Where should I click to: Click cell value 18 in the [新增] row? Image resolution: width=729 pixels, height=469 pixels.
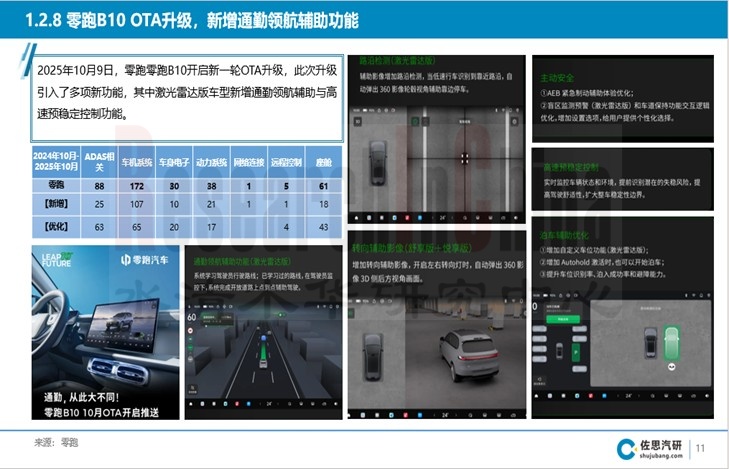324,204
